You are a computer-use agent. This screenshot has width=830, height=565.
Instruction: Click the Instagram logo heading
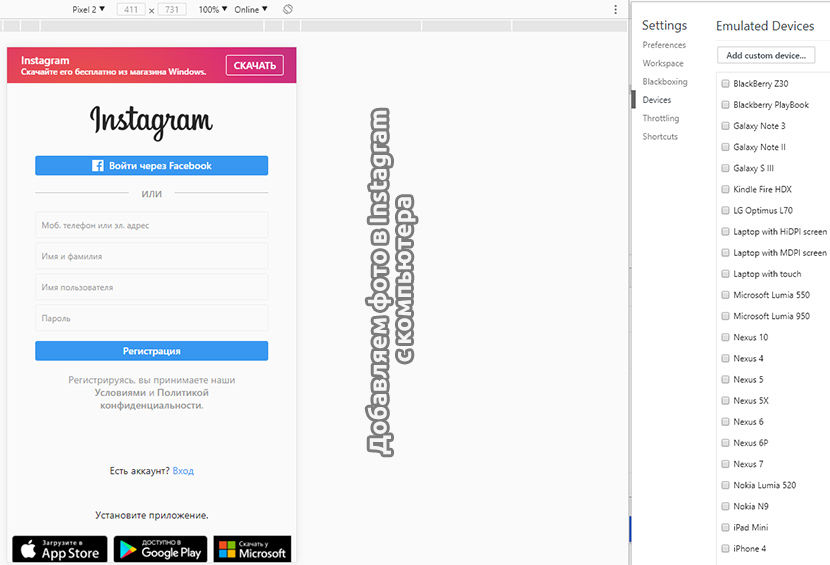151,121
